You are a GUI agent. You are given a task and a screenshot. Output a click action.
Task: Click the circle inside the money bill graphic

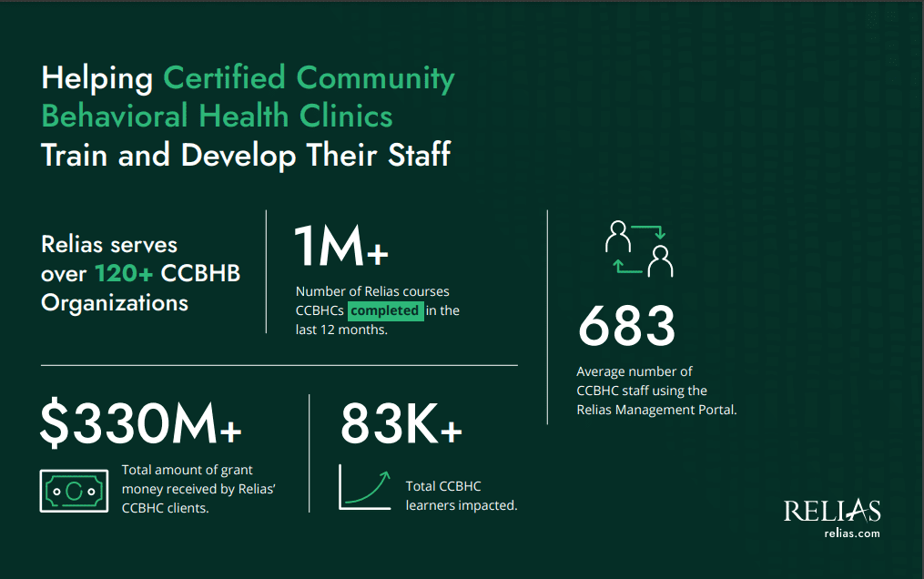74,490
